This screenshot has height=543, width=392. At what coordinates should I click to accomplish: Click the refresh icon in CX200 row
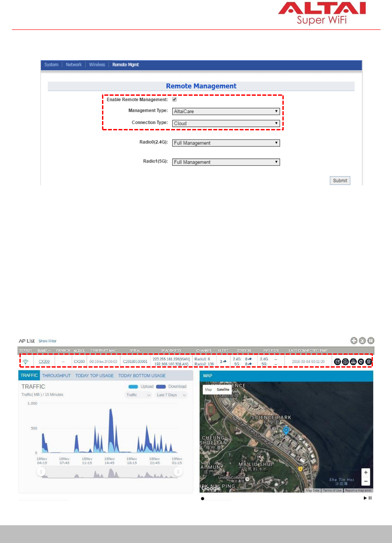pyautogui.click(x=361, y=362)
